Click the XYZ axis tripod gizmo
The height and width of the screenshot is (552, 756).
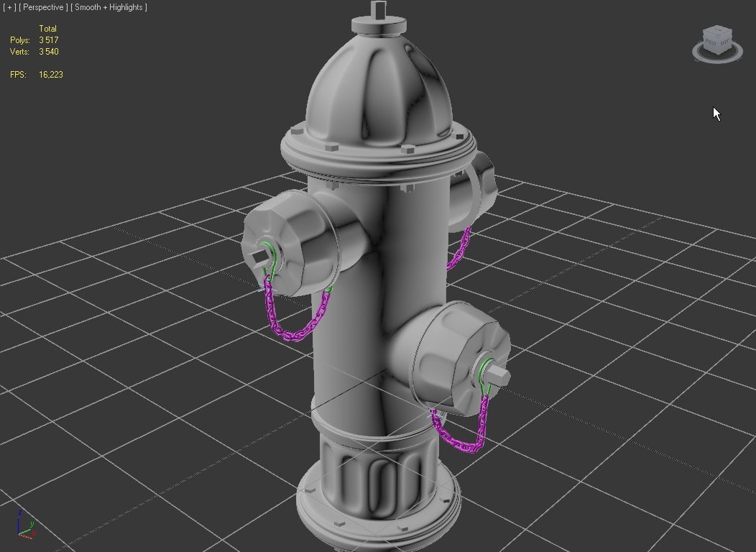pyautogui.click(x=24, y=525)
